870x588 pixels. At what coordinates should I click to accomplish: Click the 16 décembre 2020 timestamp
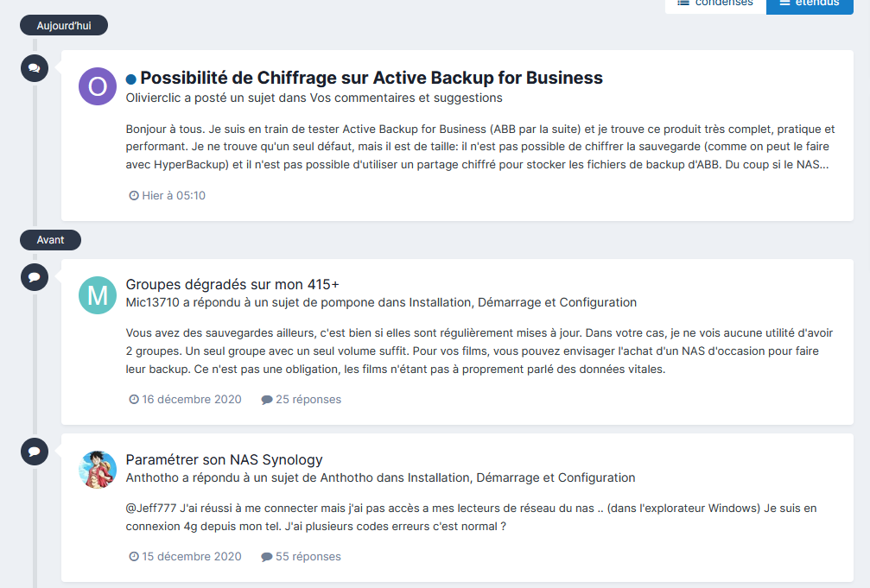click(192, 400)
